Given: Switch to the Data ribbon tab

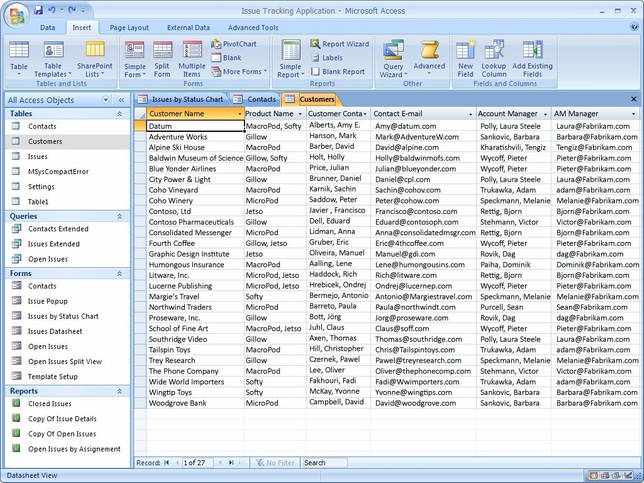Looking at the screenshot, I should click(x=48, y=28).
